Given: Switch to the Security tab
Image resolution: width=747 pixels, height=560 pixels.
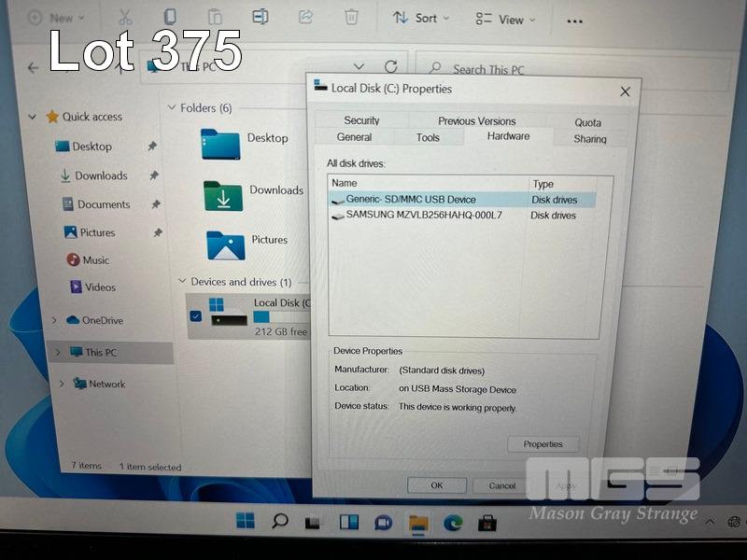Looking at the screenshot, I should click(361, 120).
